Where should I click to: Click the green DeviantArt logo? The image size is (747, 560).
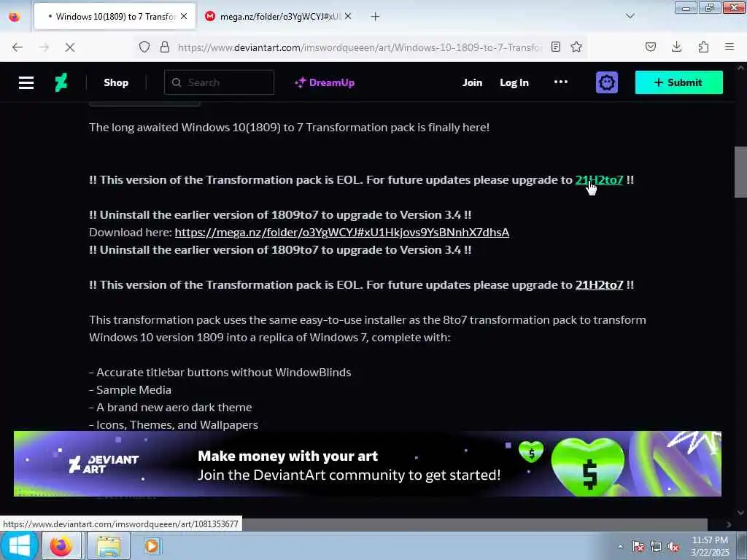(61, 82)
